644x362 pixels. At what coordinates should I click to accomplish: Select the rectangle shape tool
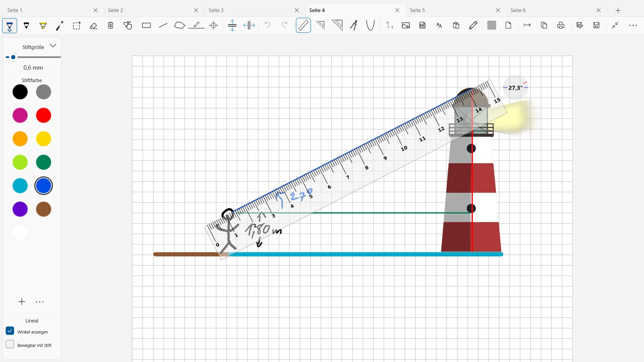146,25
